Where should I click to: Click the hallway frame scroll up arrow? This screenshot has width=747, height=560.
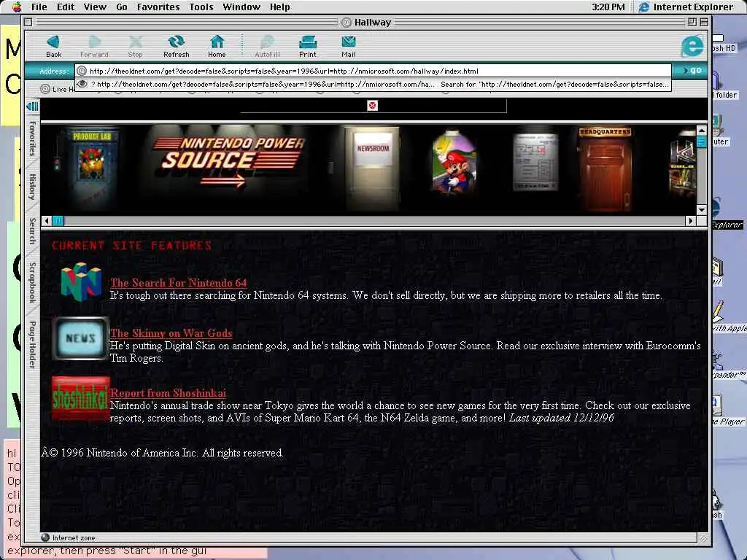(x=701, y=130)
